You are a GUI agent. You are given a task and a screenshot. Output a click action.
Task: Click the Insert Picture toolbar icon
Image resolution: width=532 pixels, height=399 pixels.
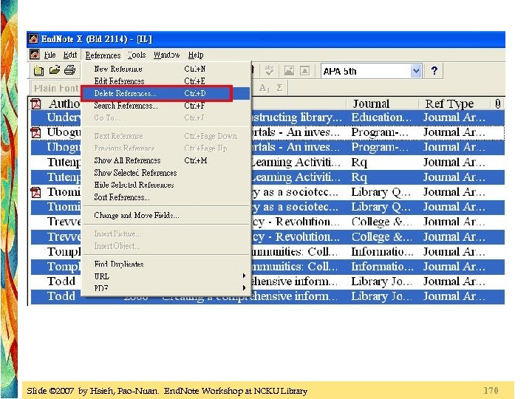pos(289,71)
